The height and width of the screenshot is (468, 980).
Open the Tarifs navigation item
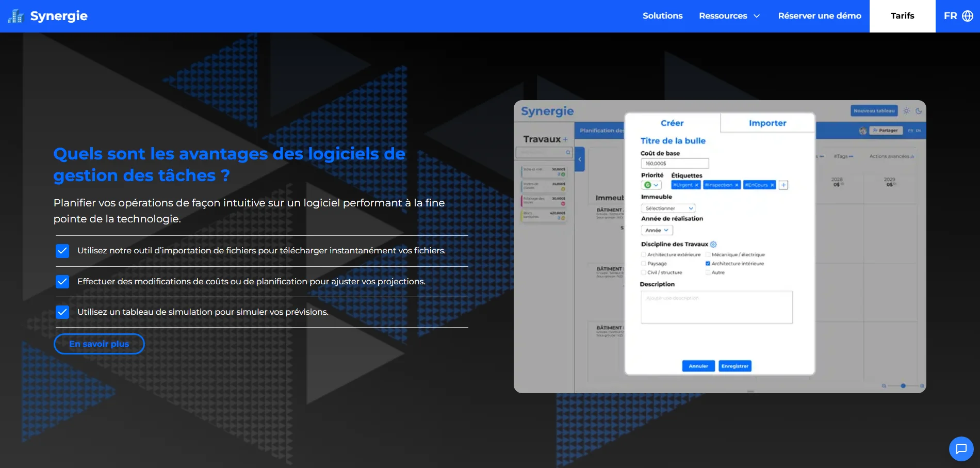[902, 16]
